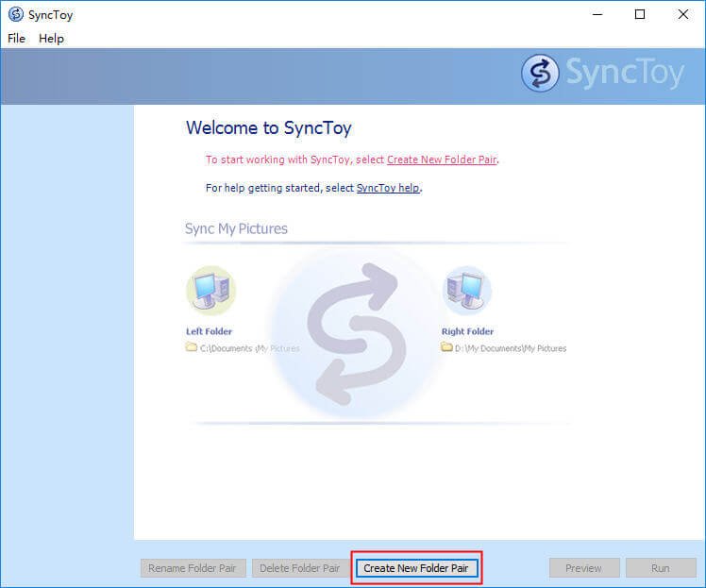The image size is (706, 588).
Task: Click the SyncToy title bar app icon
Action: [16, 14]
